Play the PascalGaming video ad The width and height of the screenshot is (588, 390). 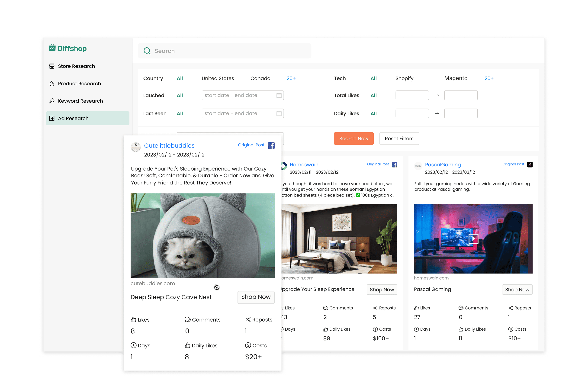473,239
